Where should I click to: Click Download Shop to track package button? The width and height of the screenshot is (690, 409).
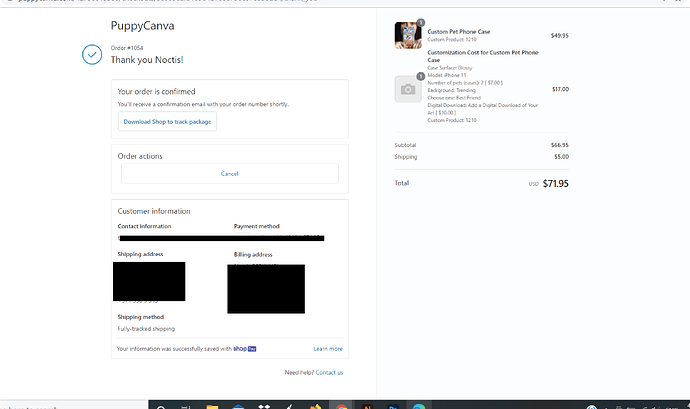click(x=167, y=122)
